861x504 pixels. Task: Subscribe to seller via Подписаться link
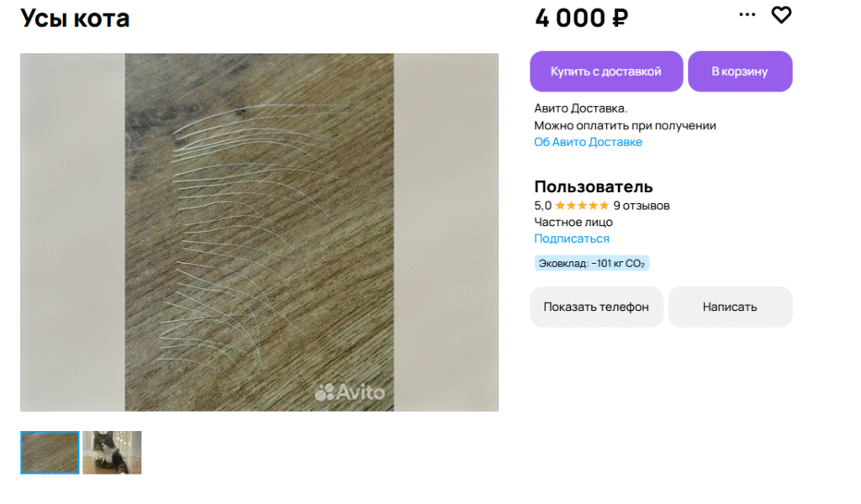click(572, 239)
